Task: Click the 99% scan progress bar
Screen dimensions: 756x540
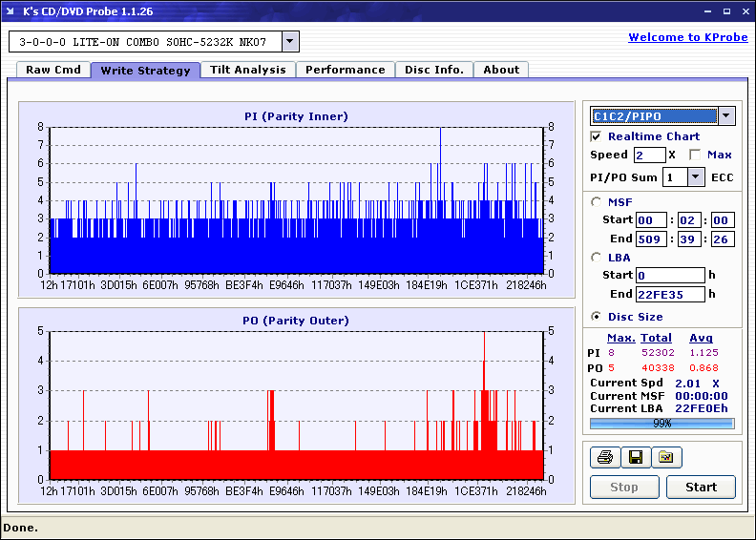Action: pos(662,423)
